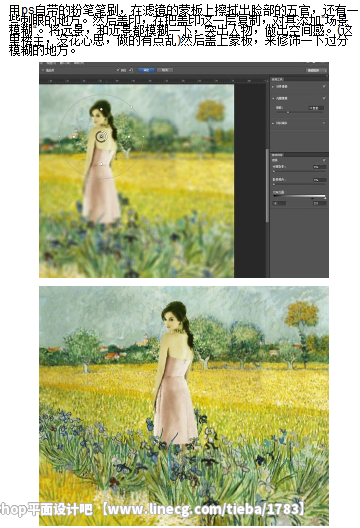This screenshot has width=360, height=528.
Task: Toggle the Preview checkbox in the options bar
Action: 118,70
